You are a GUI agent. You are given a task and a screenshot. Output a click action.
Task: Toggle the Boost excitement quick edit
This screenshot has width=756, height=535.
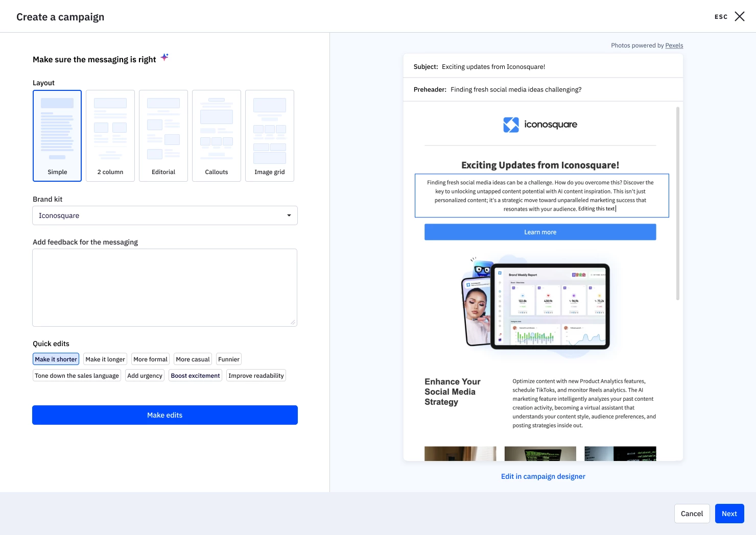[x=195, y=376]
